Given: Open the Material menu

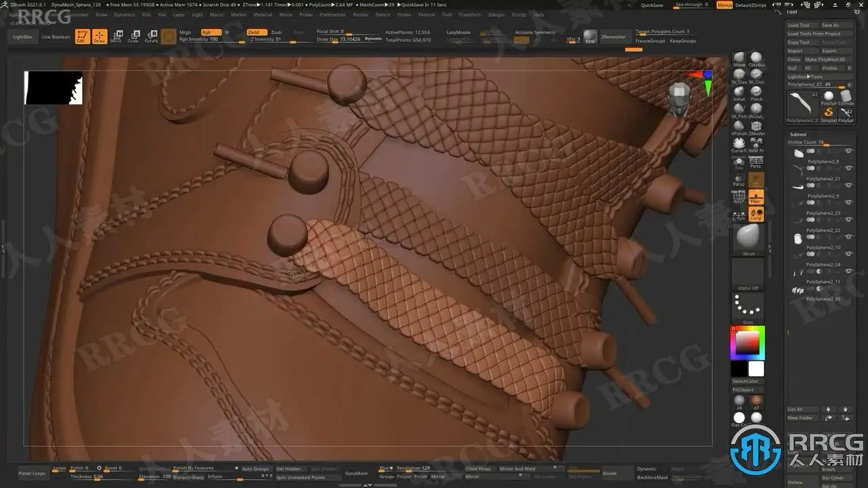Looking at the screenshot, I should [x=262, y=14].
